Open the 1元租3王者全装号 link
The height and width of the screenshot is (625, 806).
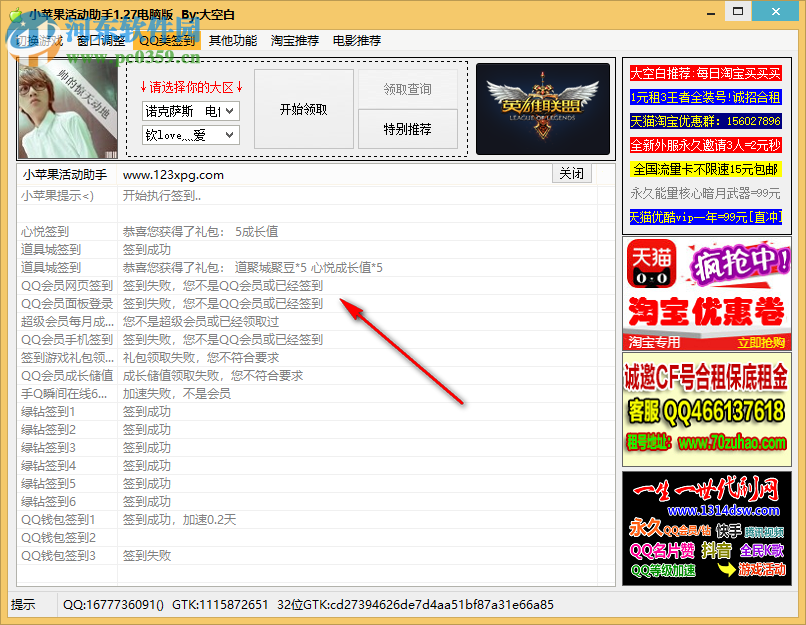(705, 97)
